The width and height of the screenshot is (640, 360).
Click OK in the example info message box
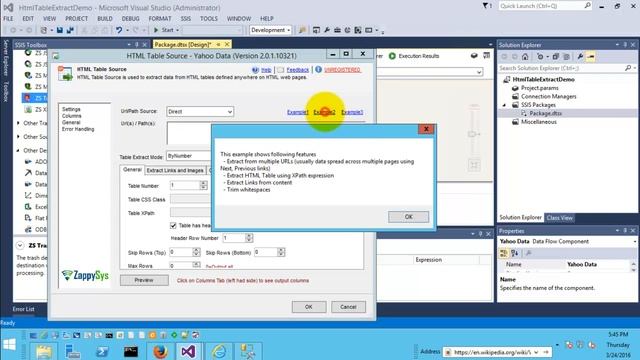pyautogui.click(x=408, y=217)
